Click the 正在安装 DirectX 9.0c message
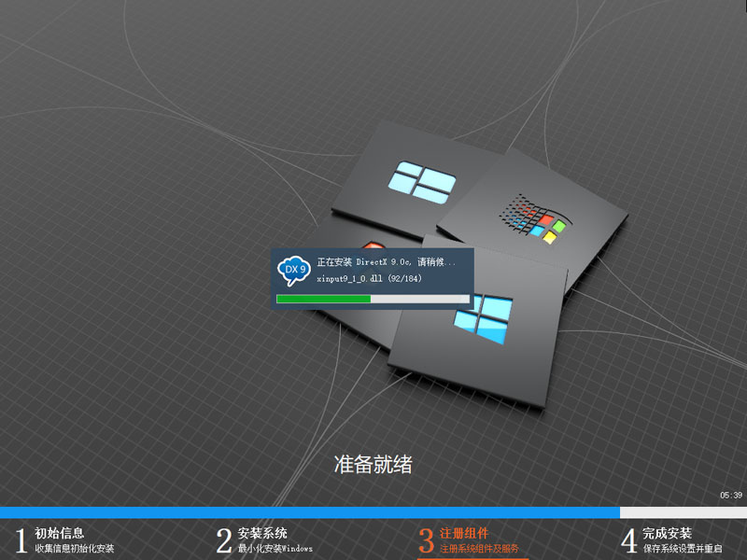Screen dimensions: 747x560 (x=387, y=262)
